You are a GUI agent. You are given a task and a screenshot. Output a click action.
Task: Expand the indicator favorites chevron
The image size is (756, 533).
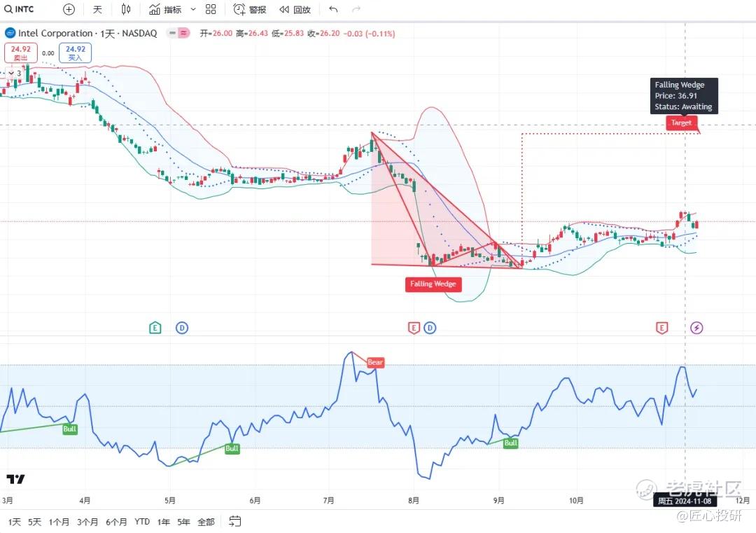193,9
